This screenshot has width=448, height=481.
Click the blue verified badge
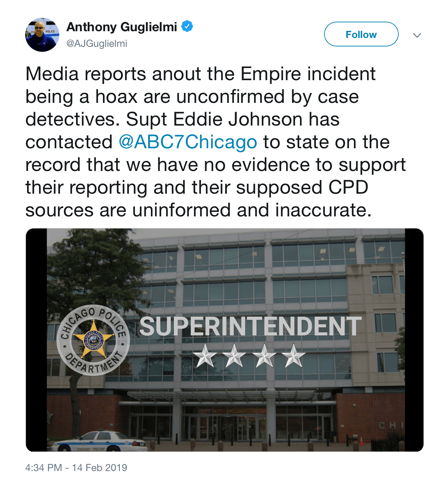pyautogui.click(x=187, y=26)
